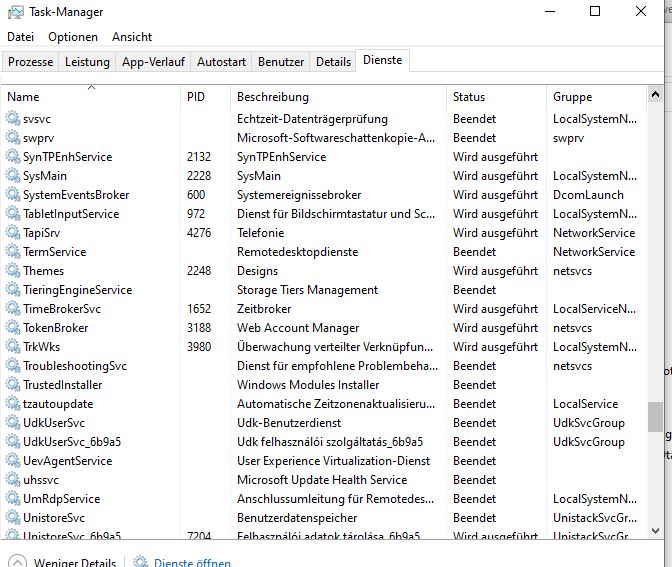Click the UdkUserSvc_6b9a5 gear icon
This screenshot has height=567, width=672.
pyautogui.click(x=13, y=442)
